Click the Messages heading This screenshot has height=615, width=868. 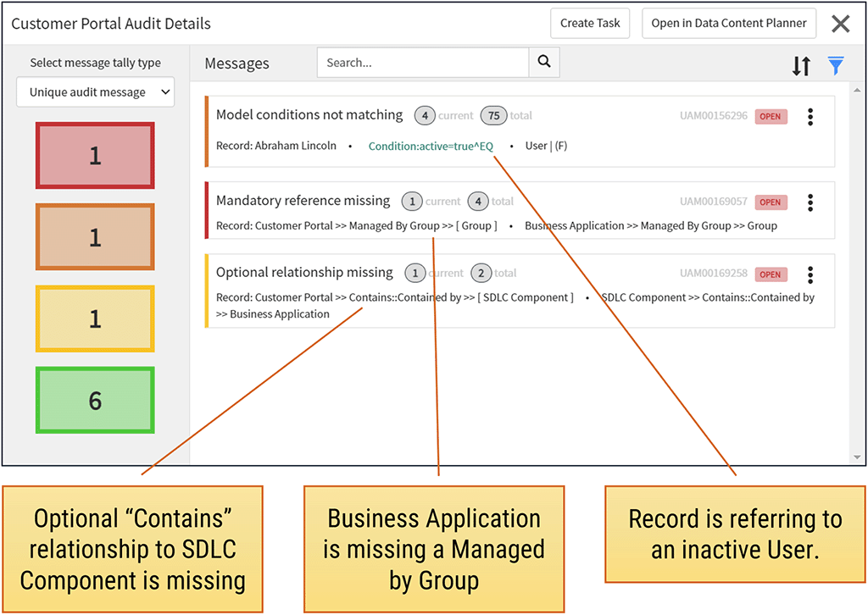[x=237, y=64]
